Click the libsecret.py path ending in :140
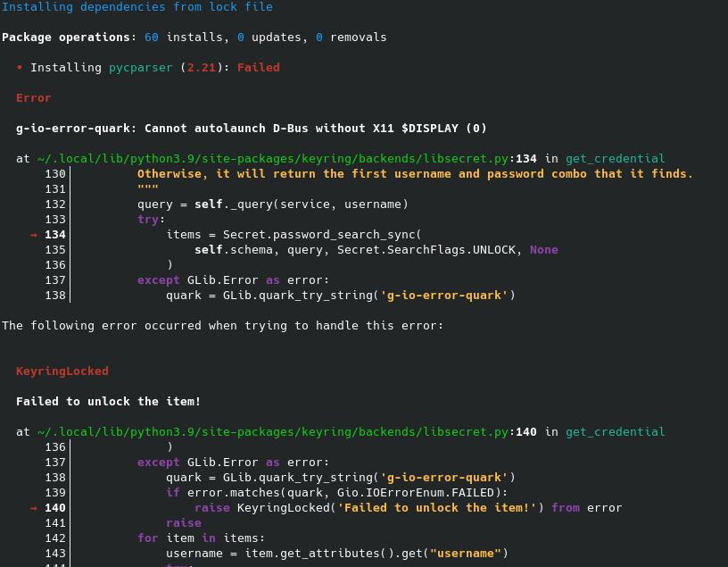Screen dimensions: 728x567 coord(287,432)
